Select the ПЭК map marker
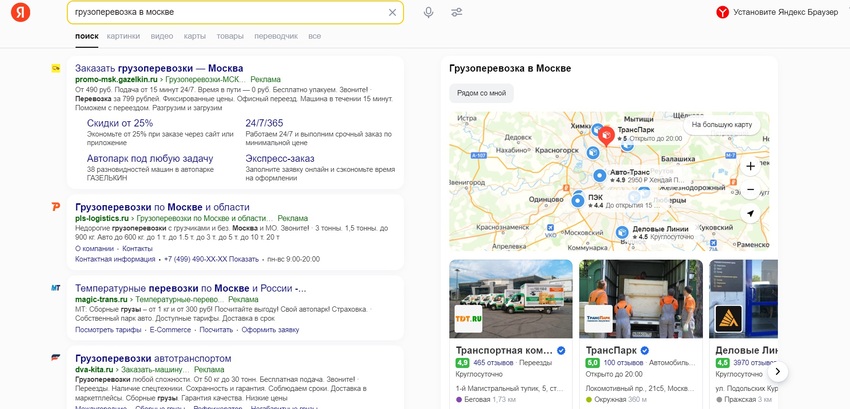The height and width of the screenshot is (409, 850). coord(578,200)
